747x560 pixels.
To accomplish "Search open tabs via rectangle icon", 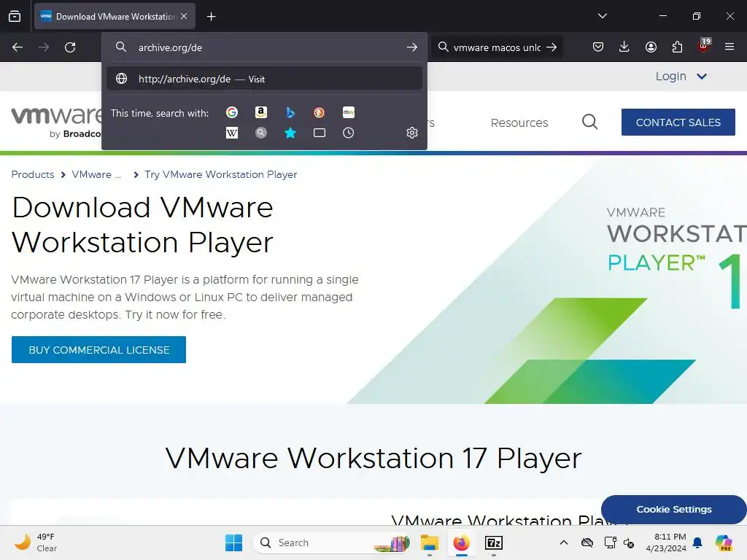I will point(320,133).
